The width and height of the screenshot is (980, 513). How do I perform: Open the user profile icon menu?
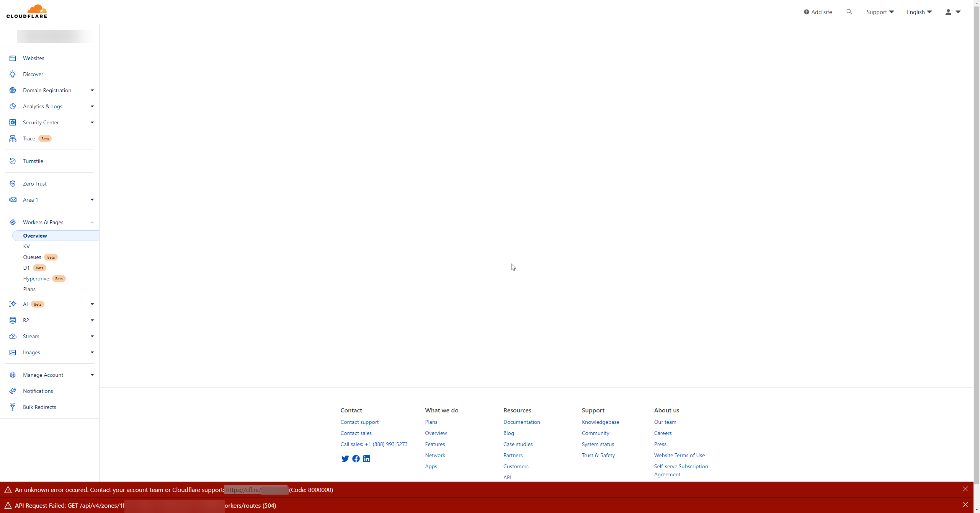pyautogui.click(x=952, y=12)
